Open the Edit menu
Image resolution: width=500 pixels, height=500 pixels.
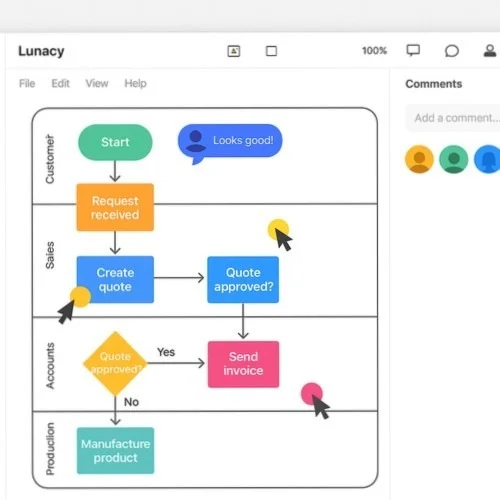(60, 83)
